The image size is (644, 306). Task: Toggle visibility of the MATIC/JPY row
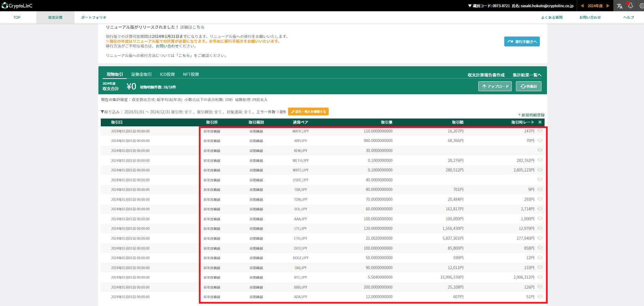tap(540, 131)
